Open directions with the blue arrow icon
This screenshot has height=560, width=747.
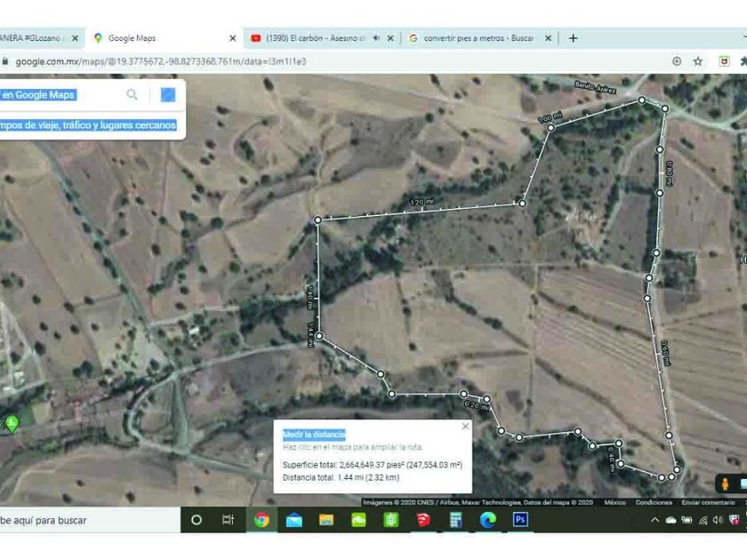[167, 95]
